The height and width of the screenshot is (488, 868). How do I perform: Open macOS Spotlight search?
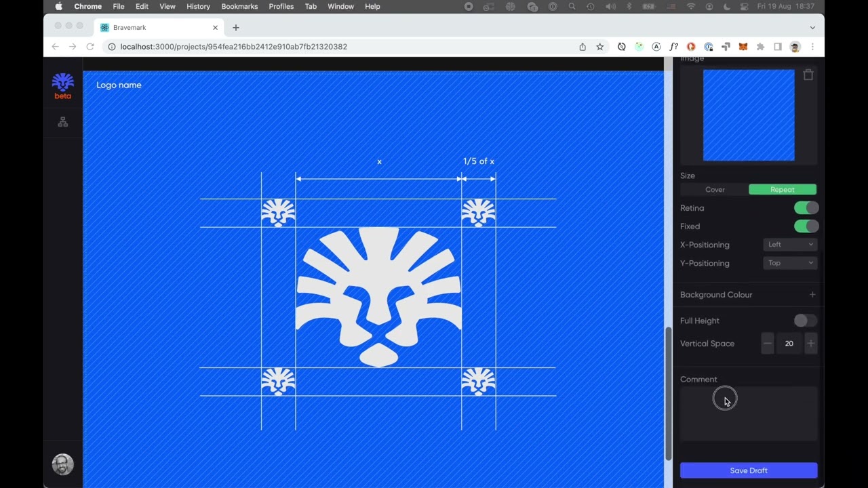click(572, 6)
